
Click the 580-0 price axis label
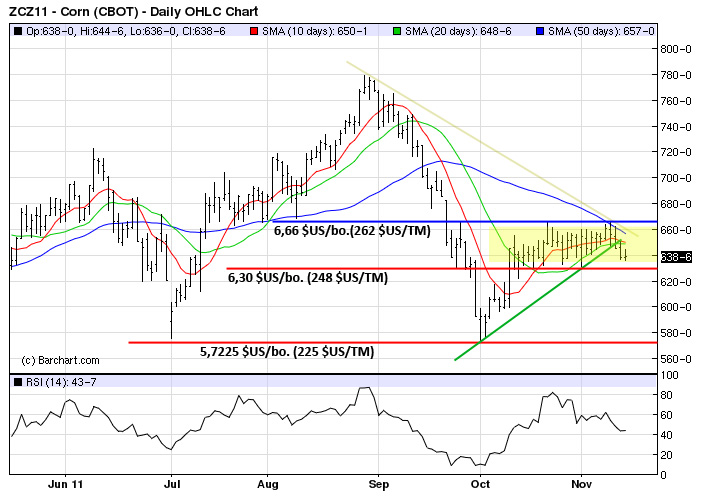point(676,333)
